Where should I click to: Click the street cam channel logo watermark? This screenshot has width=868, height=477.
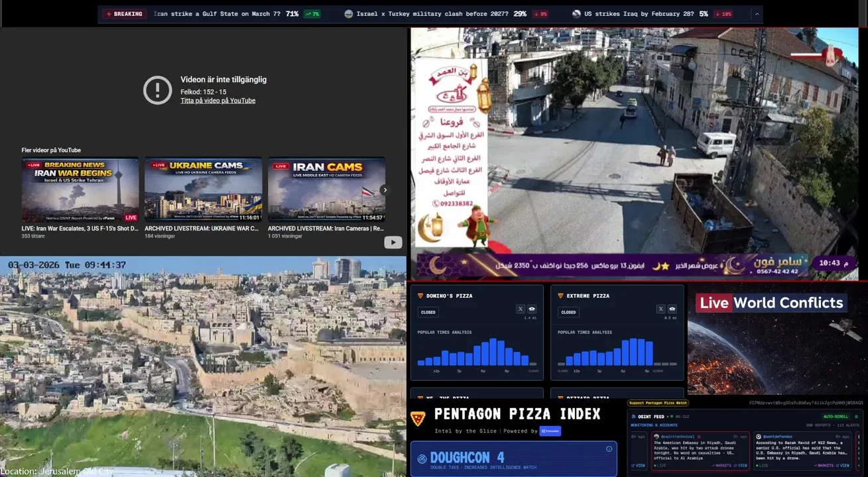click(x=830, y=56)
